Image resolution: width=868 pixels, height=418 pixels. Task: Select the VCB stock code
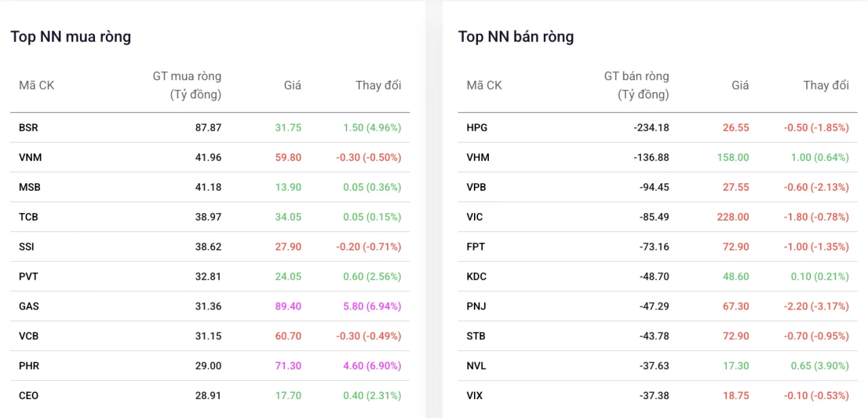click(x=29, y=337)
